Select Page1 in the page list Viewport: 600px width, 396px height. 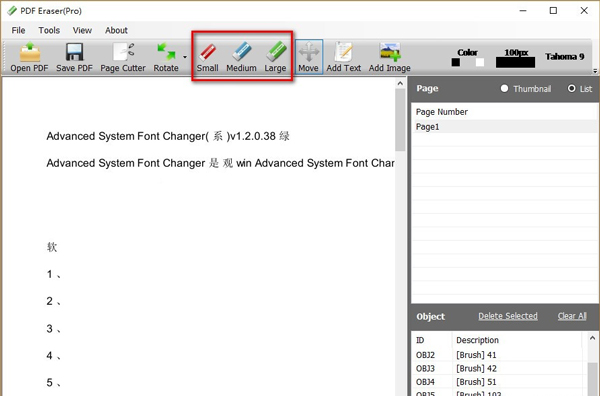click(x=504, y=127)
